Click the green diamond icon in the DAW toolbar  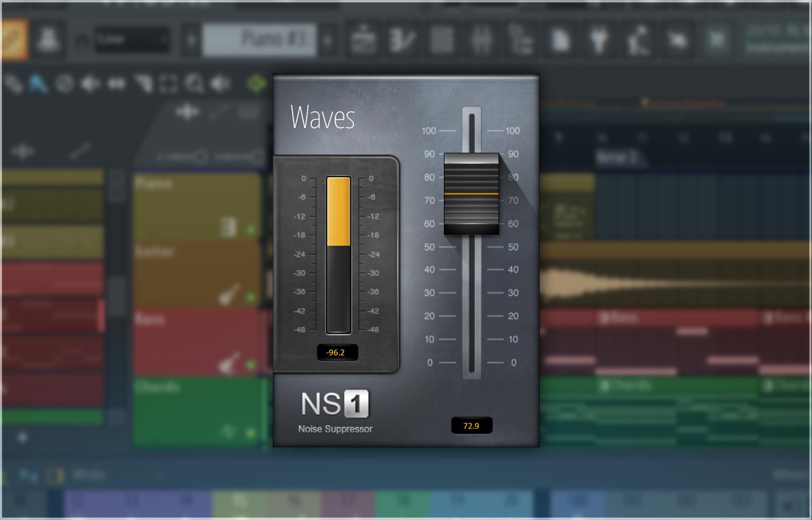257,83
